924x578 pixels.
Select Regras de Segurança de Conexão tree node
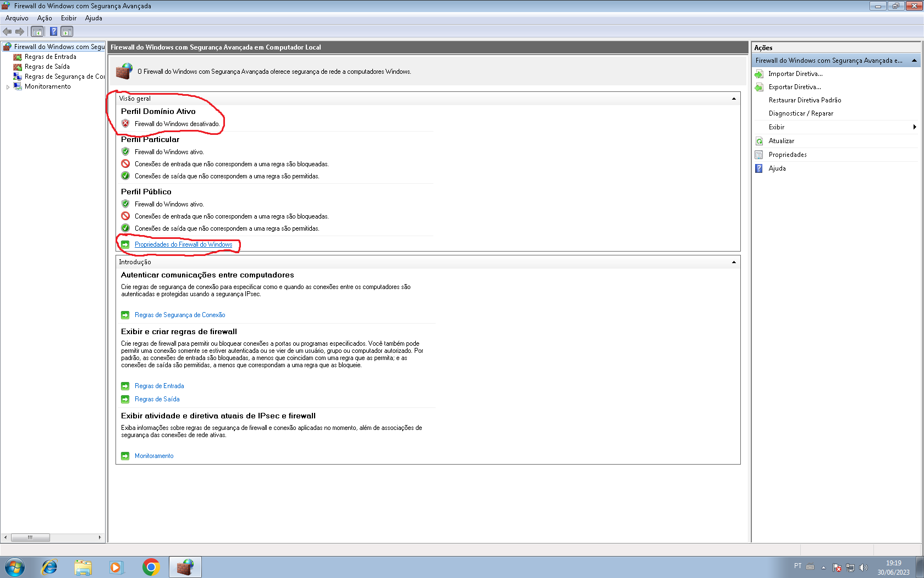coord(64,77)
